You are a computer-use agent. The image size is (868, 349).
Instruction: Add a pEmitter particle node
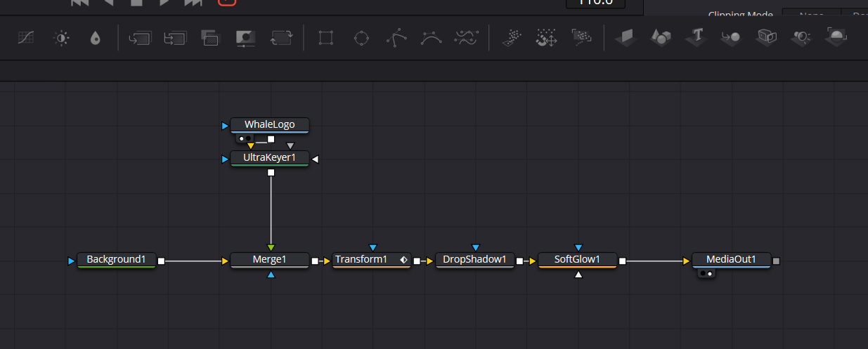click(x=512, y=38)
